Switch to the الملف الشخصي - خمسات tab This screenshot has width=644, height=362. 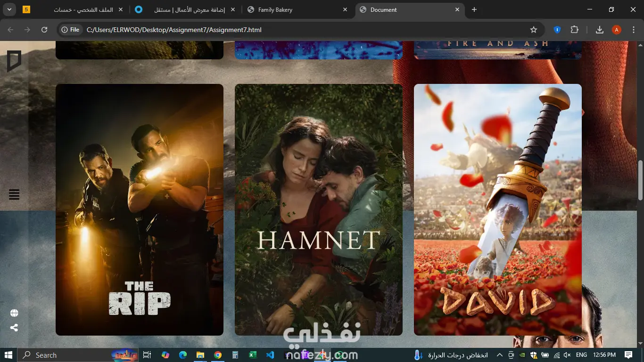(83, 9)
